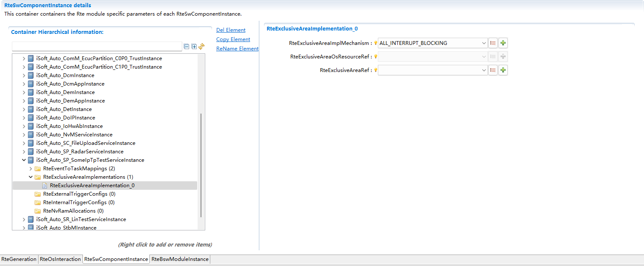
Task: Click green plus beside RteExclusiveAreaRef
Action: click(x=503, y=70)
